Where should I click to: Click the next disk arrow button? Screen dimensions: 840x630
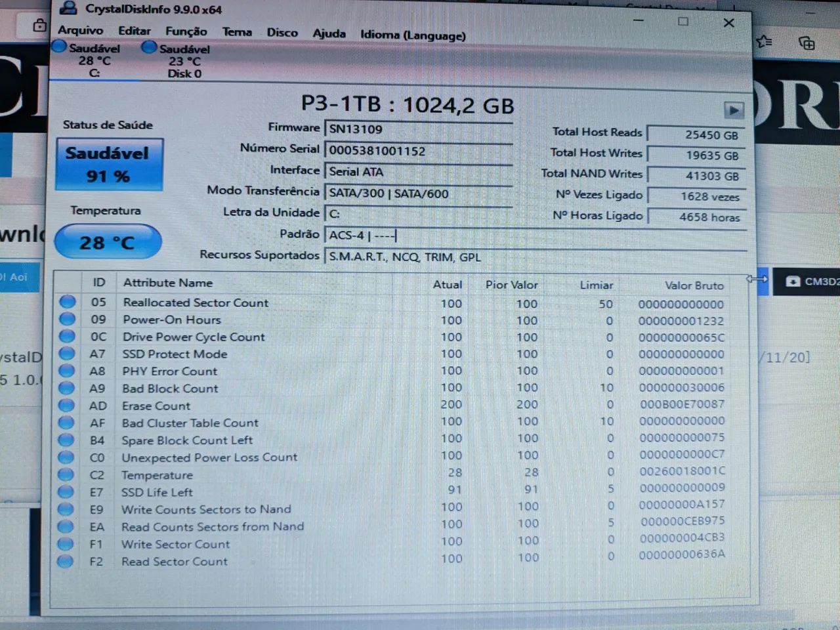pos(734,110)
